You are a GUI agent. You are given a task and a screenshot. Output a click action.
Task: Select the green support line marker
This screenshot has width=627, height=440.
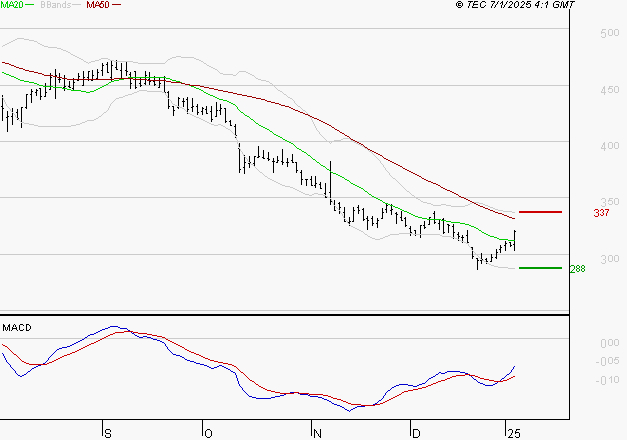point(540,268)
